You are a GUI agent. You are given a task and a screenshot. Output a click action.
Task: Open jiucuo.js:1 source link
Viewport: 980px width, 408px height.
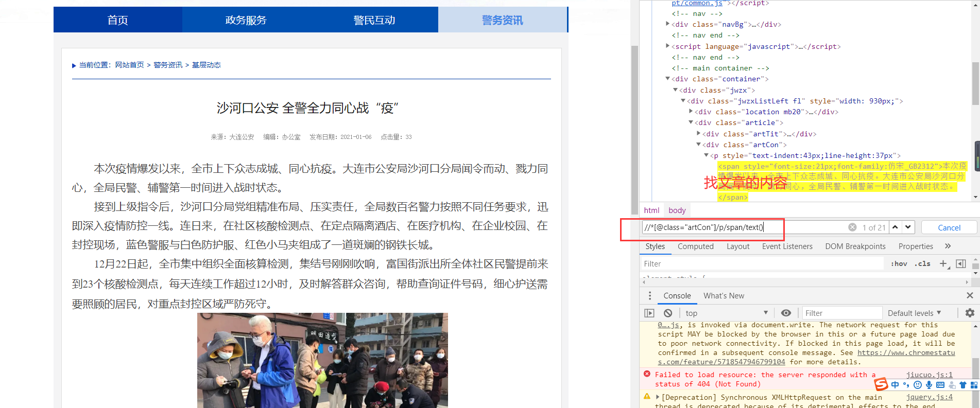tap(930, 375)
